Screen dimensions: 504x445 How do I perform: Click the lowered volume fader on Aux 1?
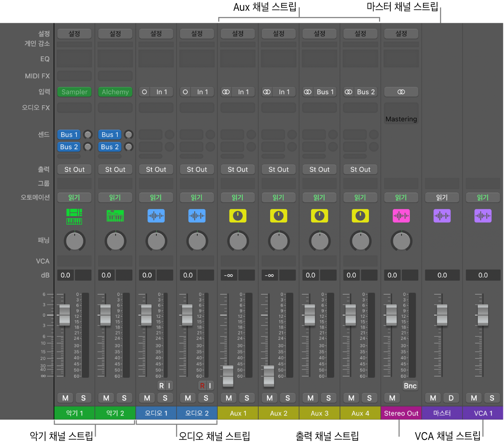228,376
